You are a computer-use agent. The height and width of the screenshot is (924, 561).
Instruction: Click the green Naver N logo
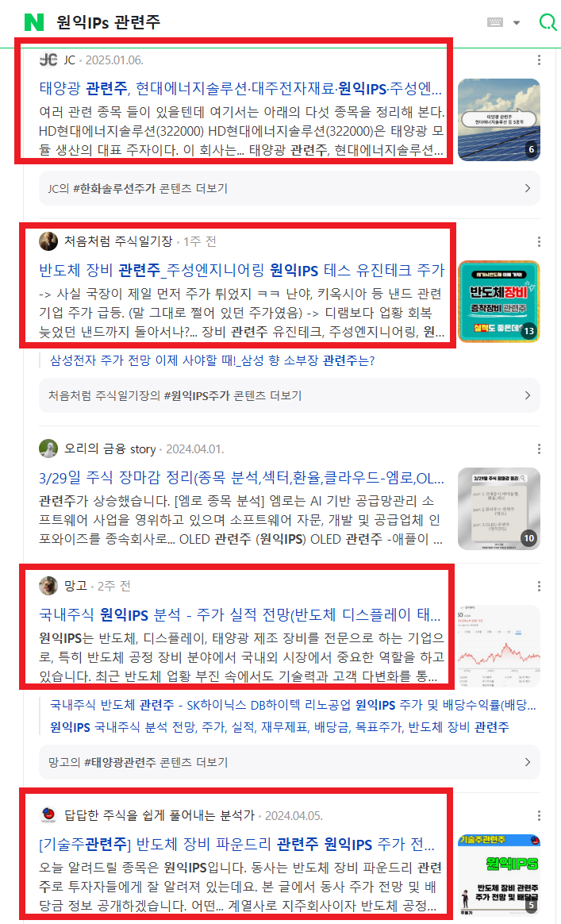coord(34,22)
